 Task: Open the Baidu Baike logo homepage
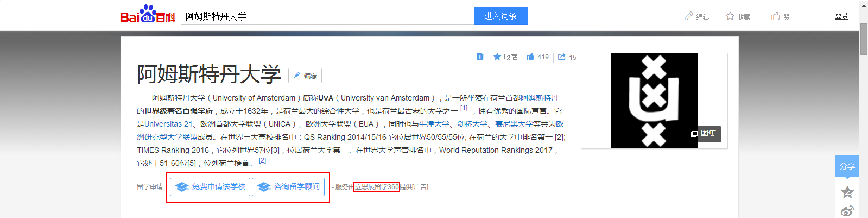147,15
